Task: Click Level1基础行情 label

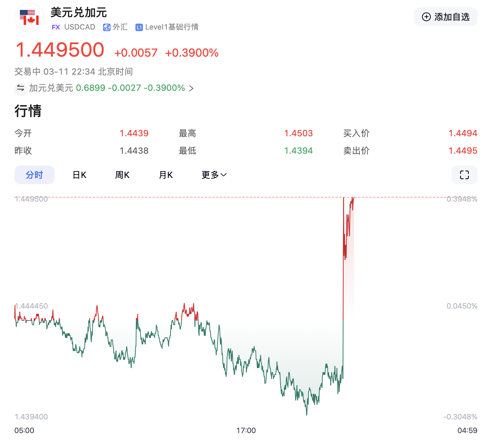Action: [172, 27]
